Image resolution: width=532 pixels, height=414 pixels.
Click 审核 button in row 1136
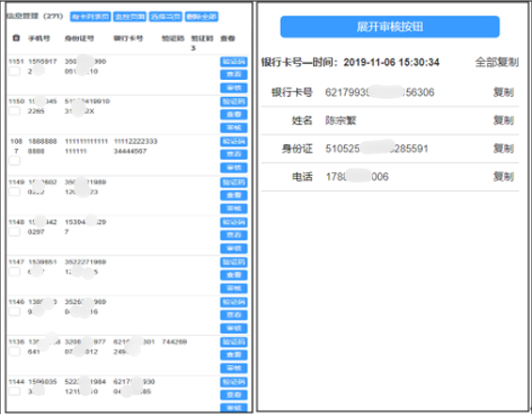[234, 368]
